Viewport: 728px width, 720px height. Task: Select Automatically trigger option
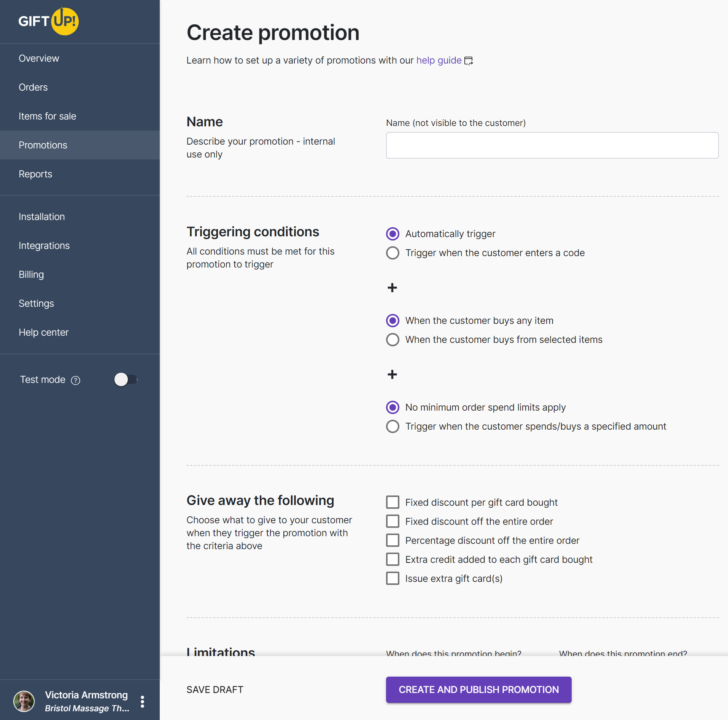(x=393, y=234)
